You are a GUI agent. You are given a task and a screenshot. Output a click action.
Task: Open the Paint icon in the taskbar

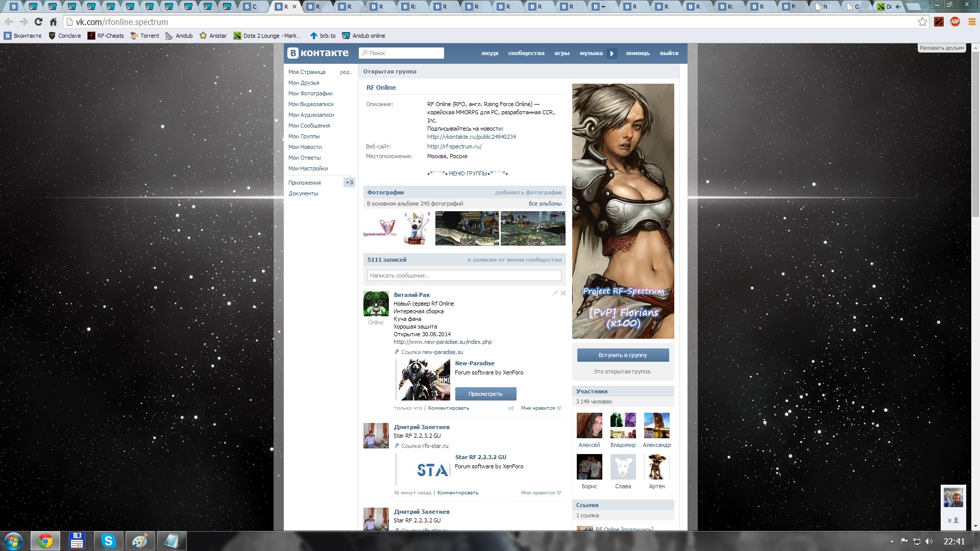pyautogui.click(x=140, y=541)
